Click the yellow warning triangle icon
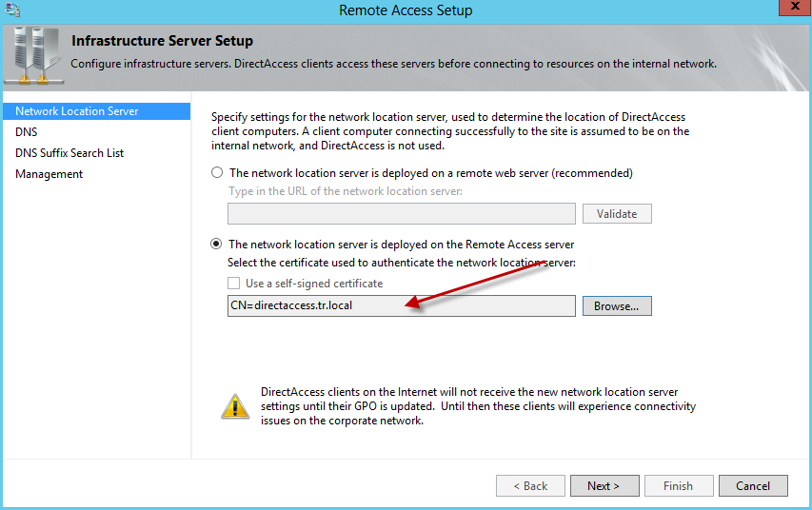 click(x=235, y=405)
